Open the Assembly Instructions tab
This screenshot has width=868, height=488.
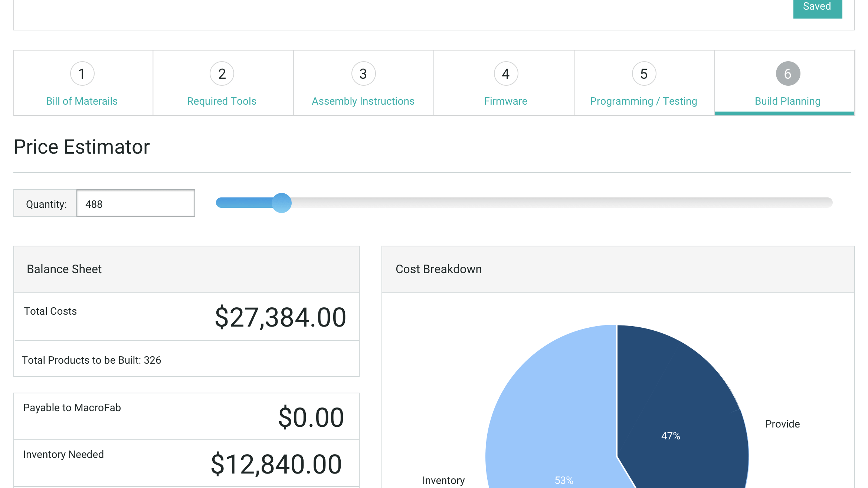click(x=363, y=101)
